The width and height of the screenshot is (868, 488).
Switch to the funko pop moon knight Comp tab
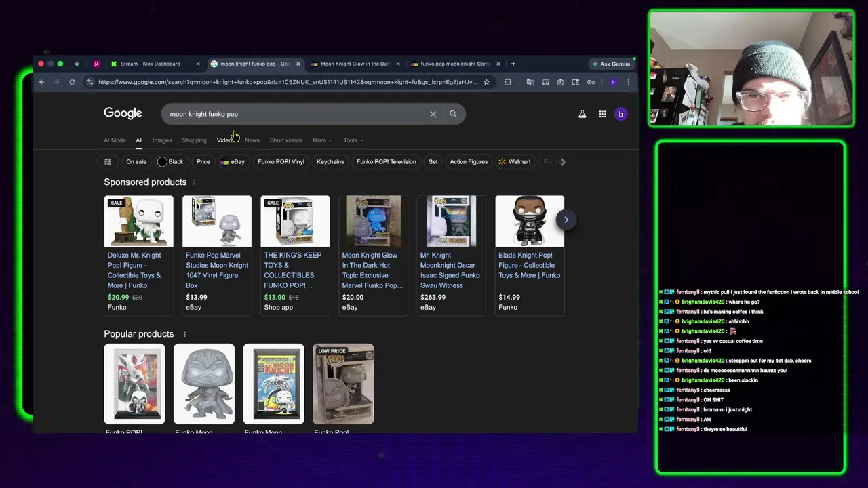454,64
